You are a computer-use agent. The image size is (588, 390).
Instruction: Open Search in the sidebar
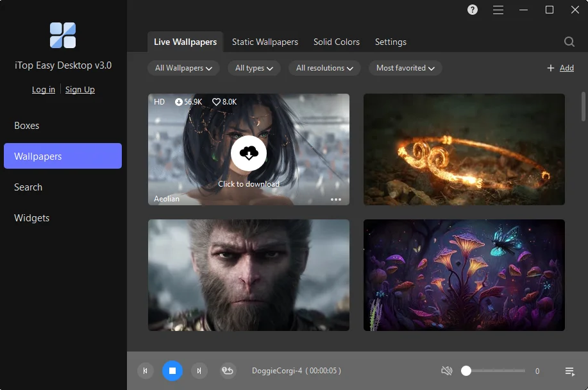pos(63,187)
